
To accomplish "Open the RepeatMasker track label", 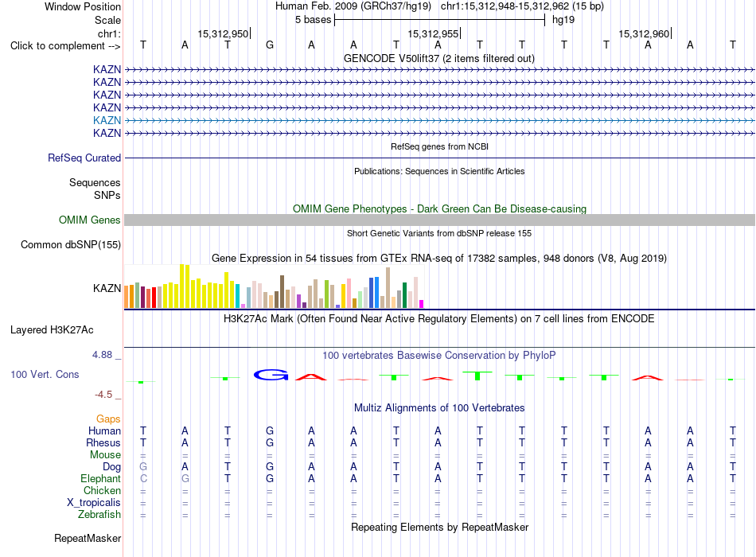I will (x=88, y=538).
